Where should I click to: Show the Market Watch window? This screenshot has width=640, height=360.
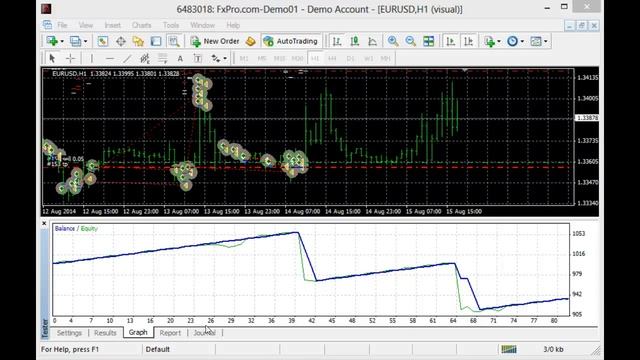(102, 41)
